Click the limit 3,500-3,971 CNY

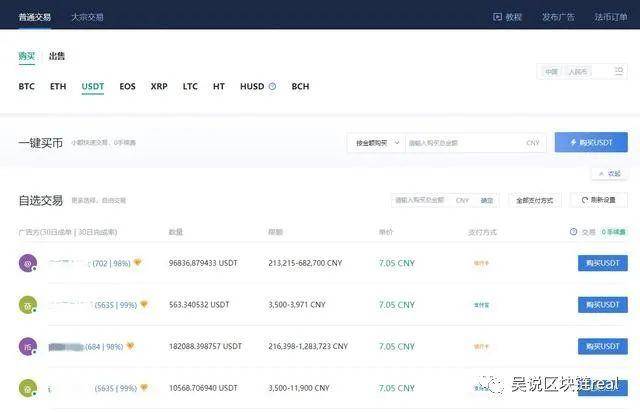click(297, 305)
